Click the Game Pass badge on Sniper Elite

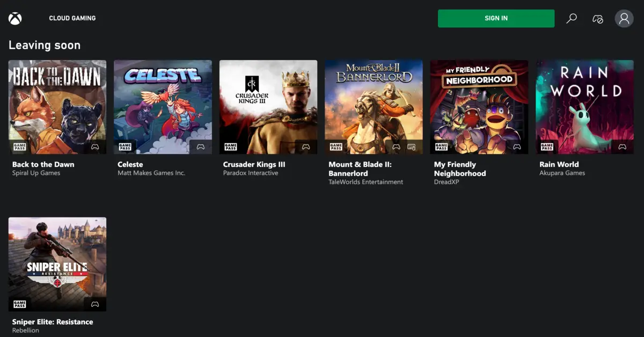[x=20, y=304]
